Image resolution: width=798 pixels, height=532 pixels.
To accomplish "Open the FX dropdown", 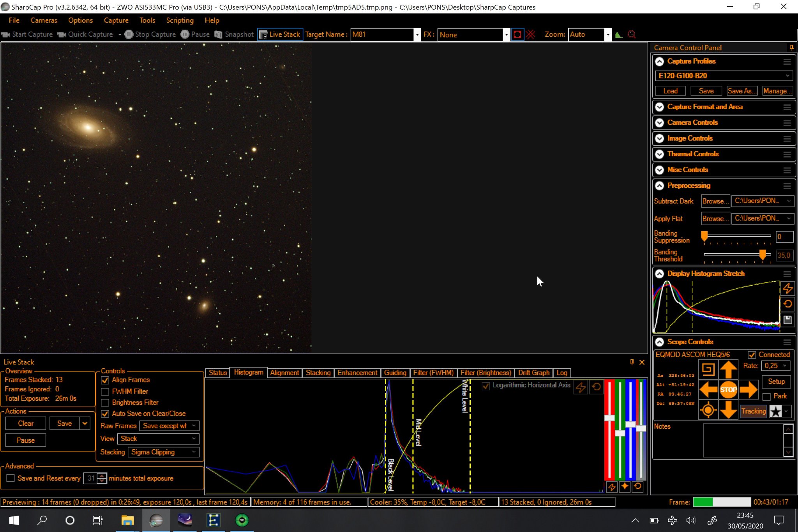I will click(506, 35).
